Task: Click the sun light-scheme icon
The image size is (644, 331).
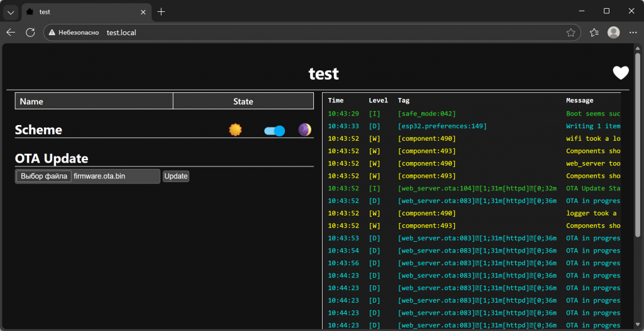Action: pos(235,130)
